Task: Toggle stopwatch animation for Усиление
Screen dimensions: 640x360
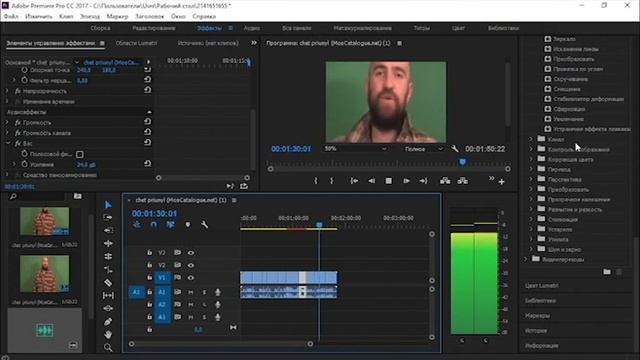Action: point(24,164)
